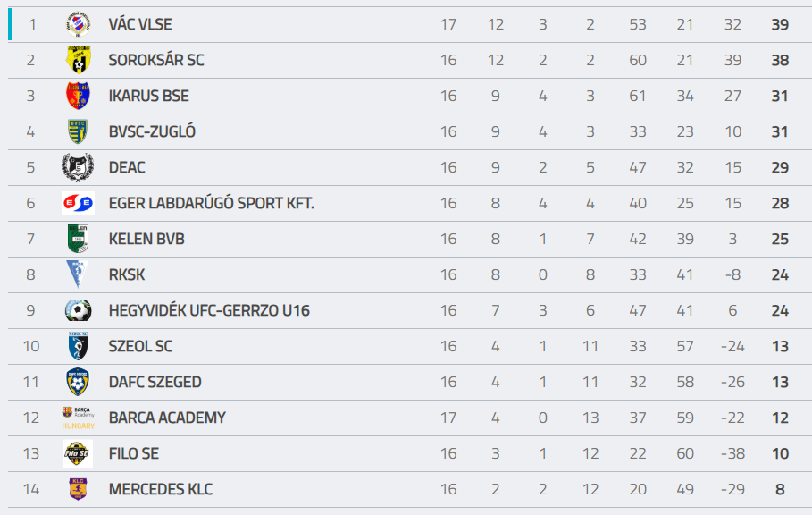Select the EGER LABDARÚGÓ SPORT KFT. name

[211, 203]
